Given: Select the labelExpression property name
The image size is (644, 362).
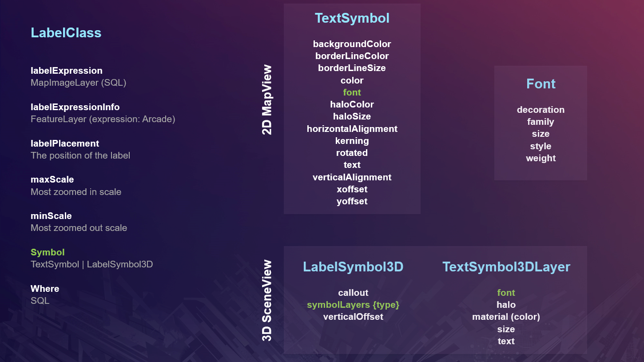Looking at the screenshot, I should point(67,71).
